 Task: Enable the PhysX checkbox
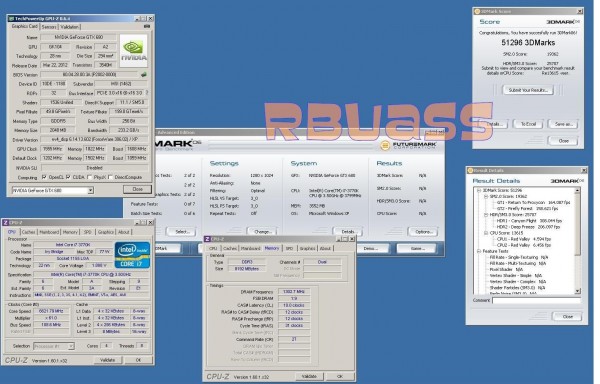point(90,177)
